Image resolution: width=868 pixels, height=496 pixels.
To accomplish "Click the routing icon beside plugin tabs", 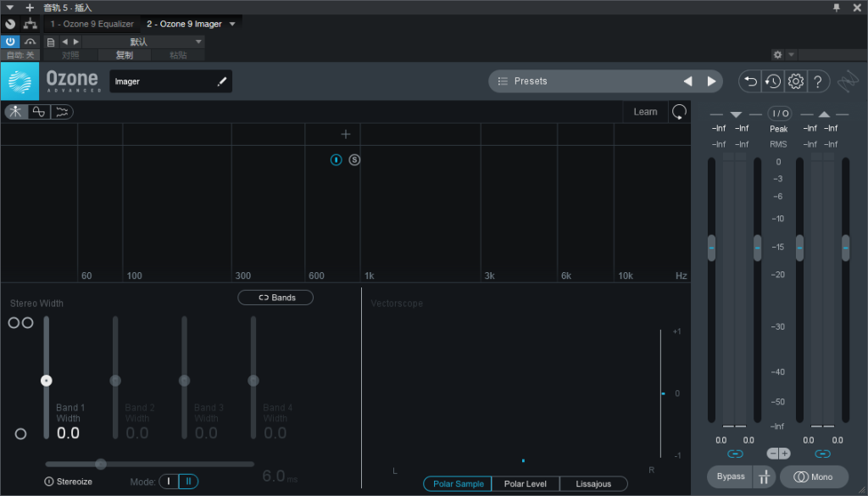I will coord(30,24).
